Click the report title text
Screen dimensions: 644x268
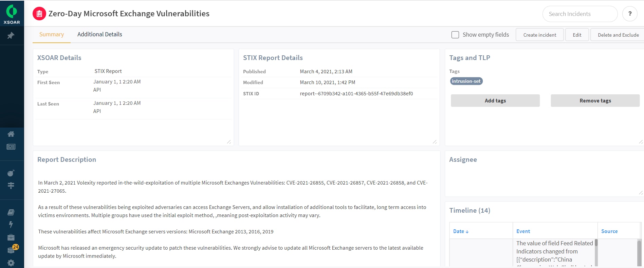click(129, 14)
